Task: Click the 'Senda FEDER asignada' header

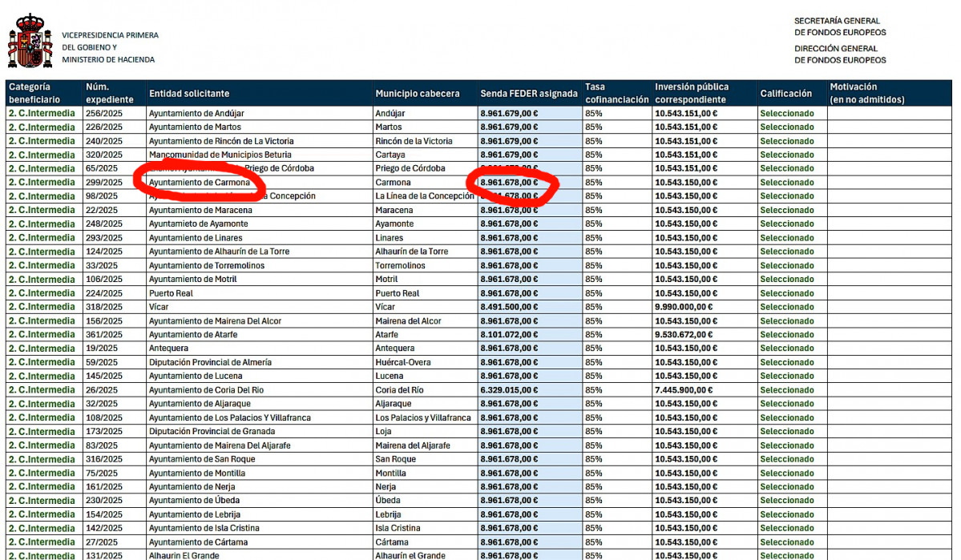Action: pyautogui.click(x=529, y=94)
